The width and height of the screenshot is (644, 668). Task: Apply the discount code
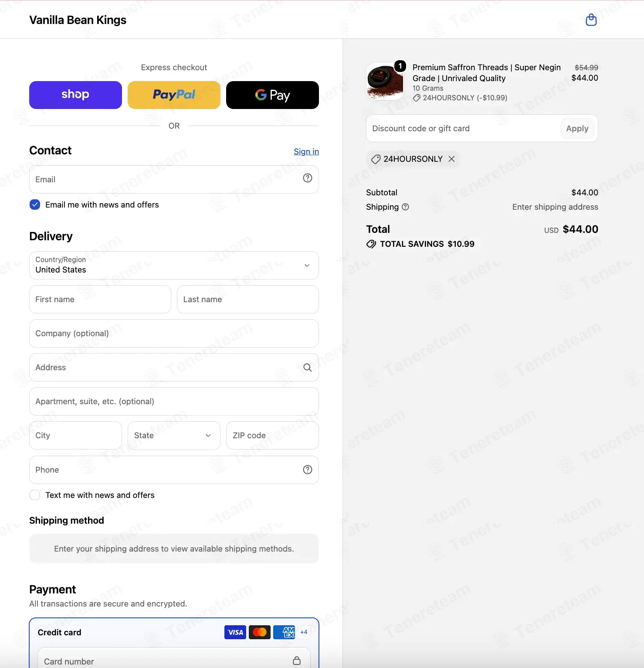point(577,128)
